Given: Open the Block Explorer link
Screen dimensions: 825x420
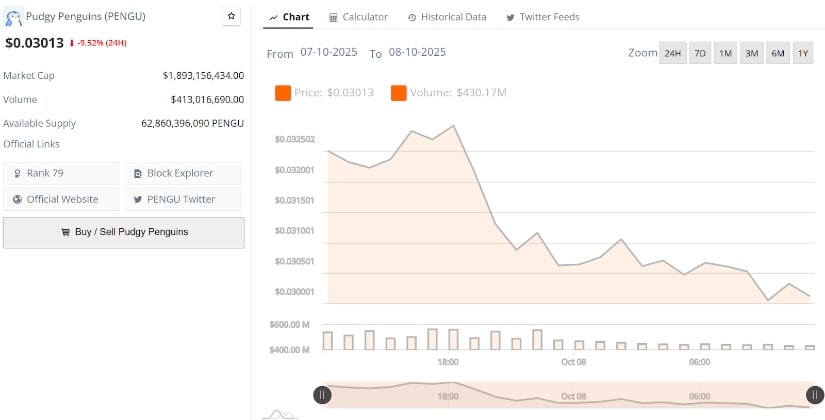Looking at the screenshot, I should (182, 173).
